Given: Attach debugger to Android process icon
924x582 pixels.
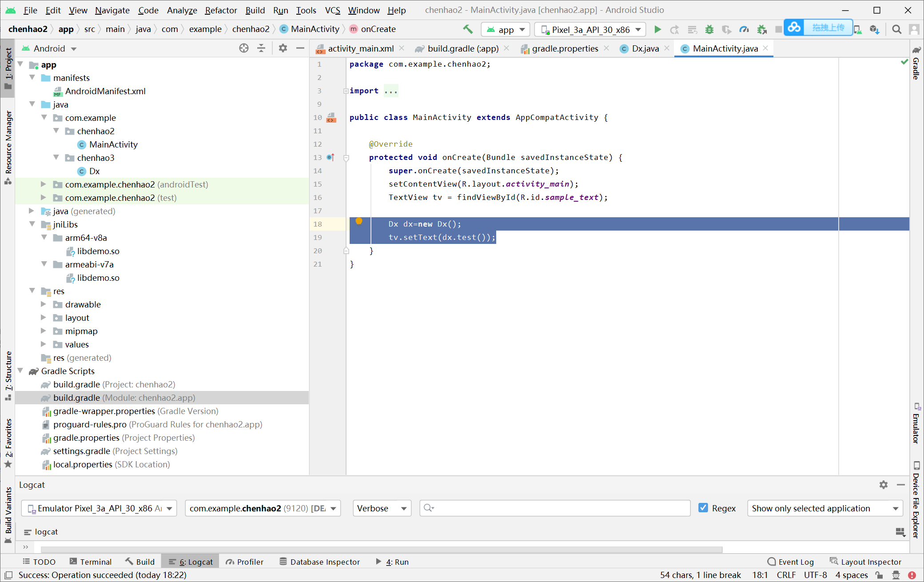Looking at the screenshot, I should (x=762, y=28).
